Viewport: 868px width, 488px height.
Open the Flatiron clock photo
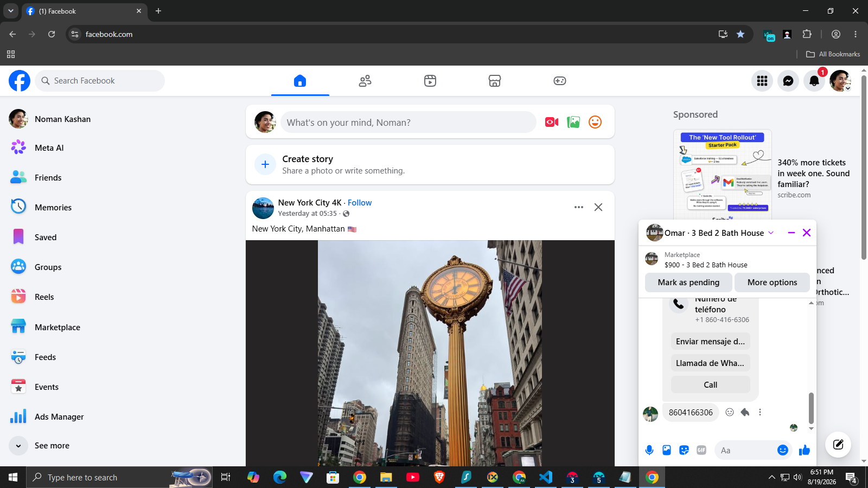pos(430,353)
